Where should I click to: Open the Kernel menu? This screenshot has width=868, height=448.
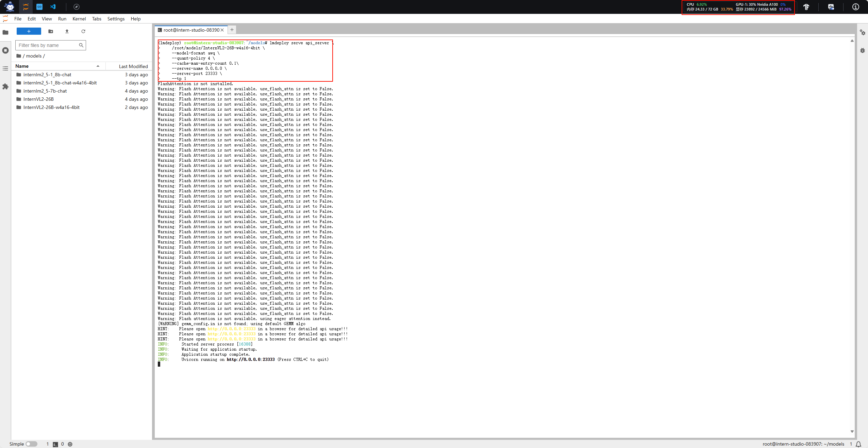79,19
